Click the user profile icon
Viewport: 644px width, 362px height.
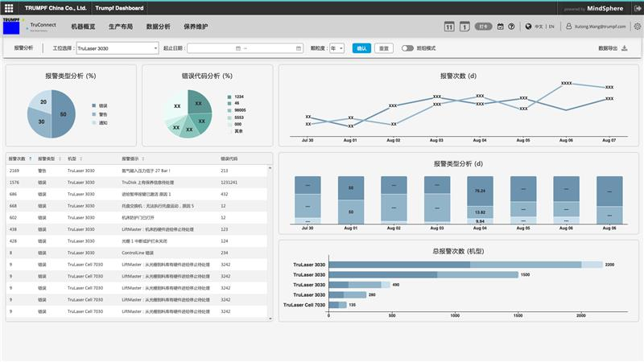[x=568, y=27]
